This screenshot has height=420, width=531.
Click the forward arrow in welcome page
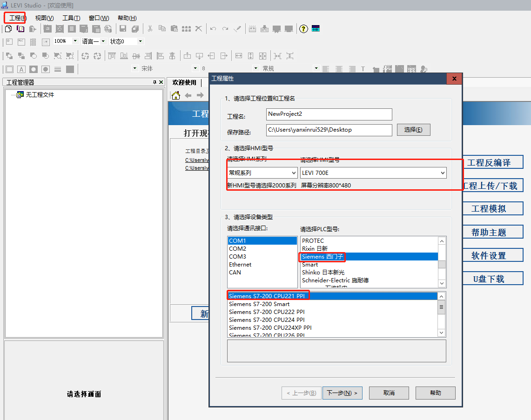click(x=200, y=95)
